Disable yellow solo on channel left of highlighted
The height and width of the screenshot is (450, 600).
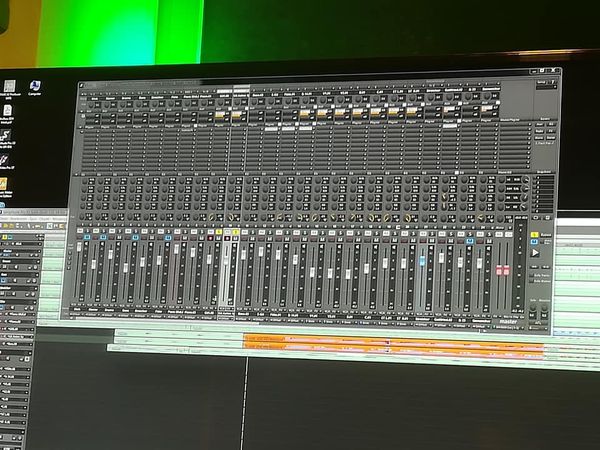[218, 232]
